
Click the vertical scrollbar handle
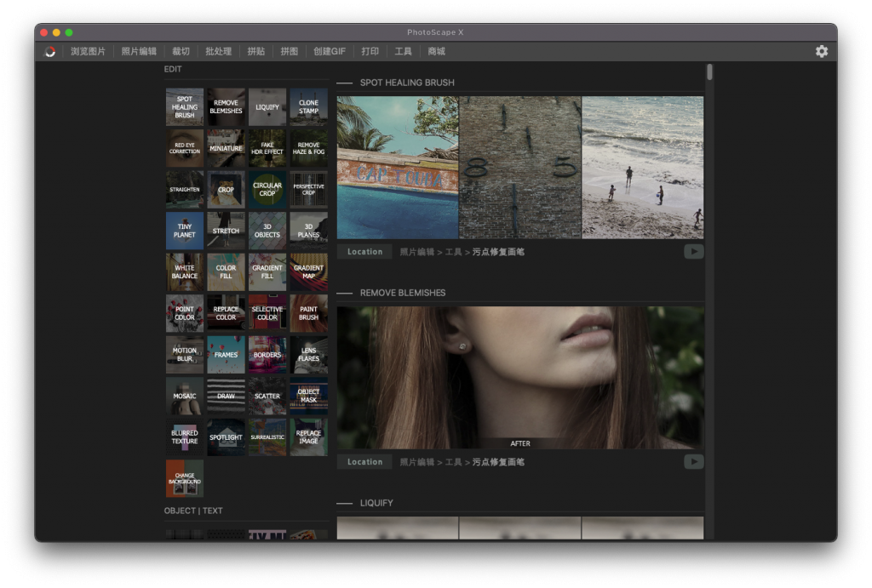[709, 72]
